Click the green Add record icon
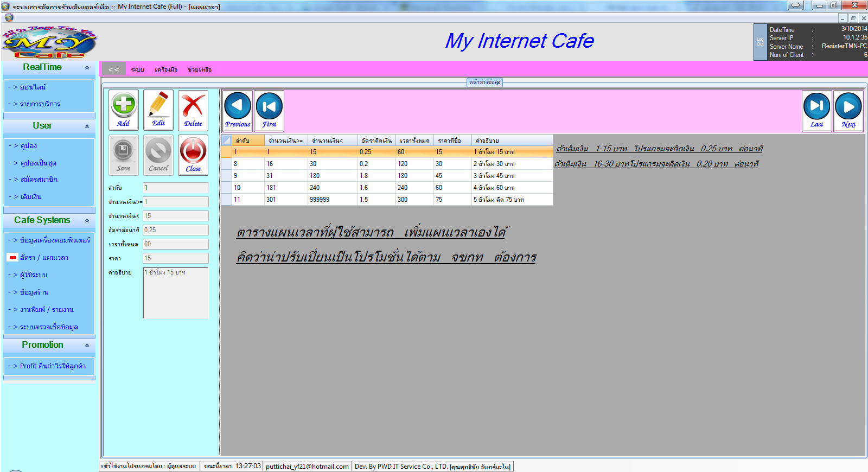This screenshot has height=472, width=868. pyautogui.click(x=124, y=110)
